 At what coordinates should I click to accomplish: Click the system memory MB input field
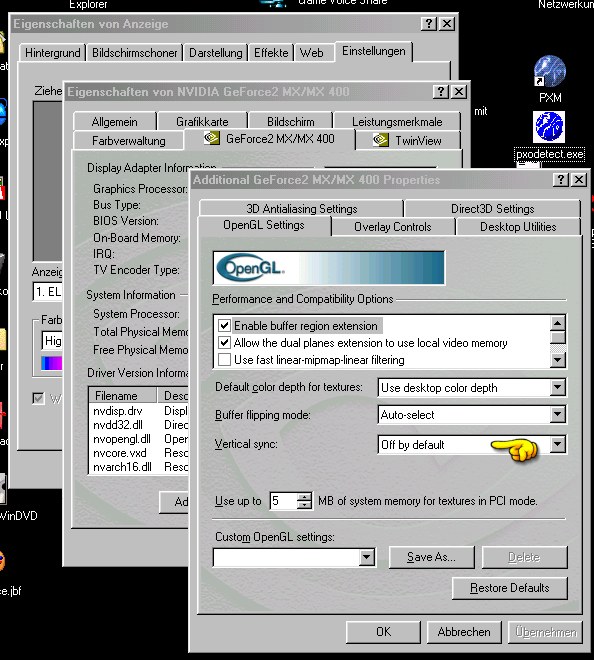[284, 501]
